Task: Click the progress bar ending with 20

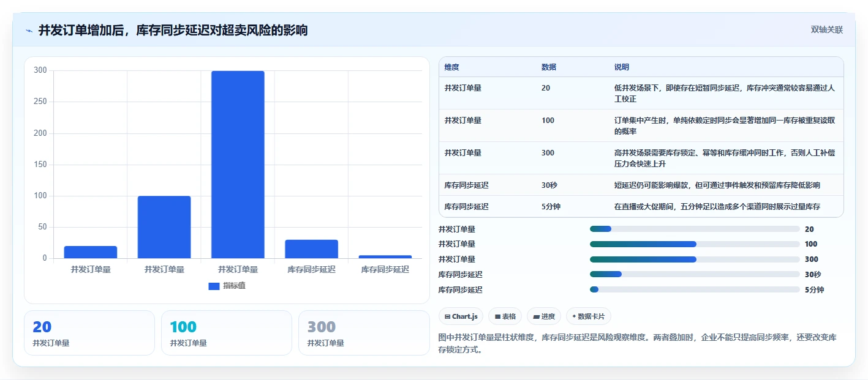Action: tap(695, 229)
